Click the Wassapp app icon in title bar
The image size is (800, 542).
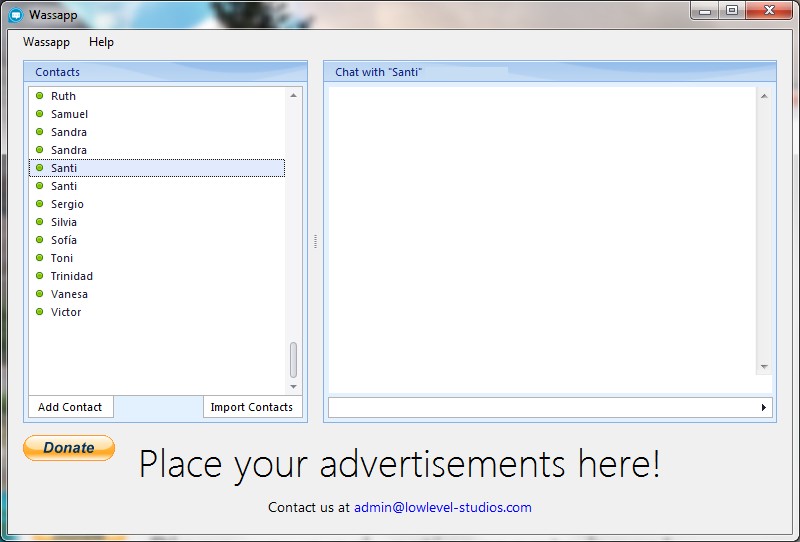point(15,15)
